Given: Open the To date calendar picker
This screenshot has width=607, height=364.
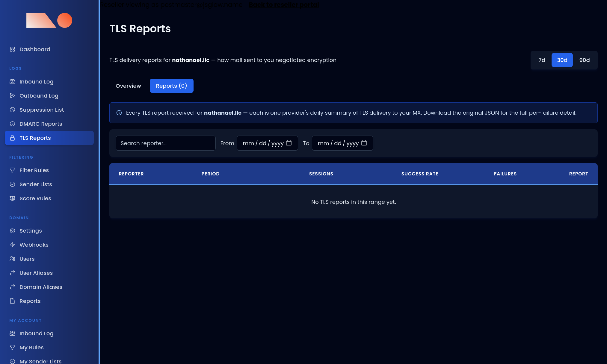Looking at the screenshot, I should coord(364,143).
